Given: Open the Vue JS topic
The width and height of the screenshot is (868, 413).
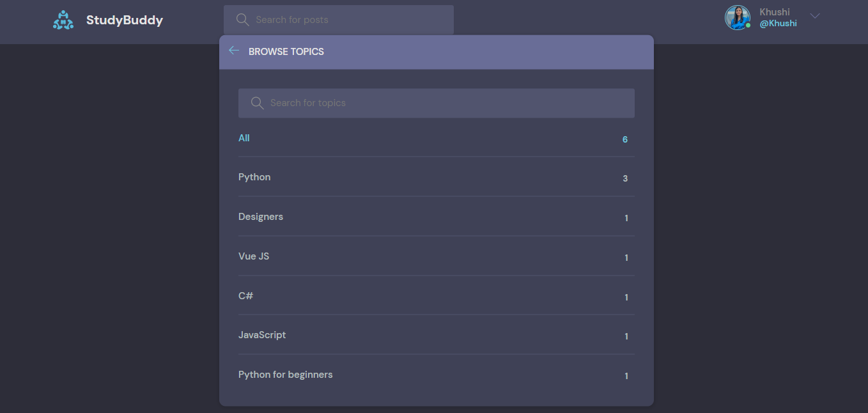Looking at the screenshot, I should point(254,256).
